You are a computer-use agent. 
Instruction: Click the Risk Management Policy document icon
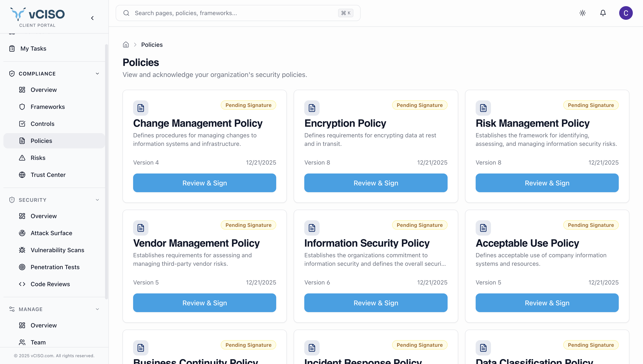483,108
